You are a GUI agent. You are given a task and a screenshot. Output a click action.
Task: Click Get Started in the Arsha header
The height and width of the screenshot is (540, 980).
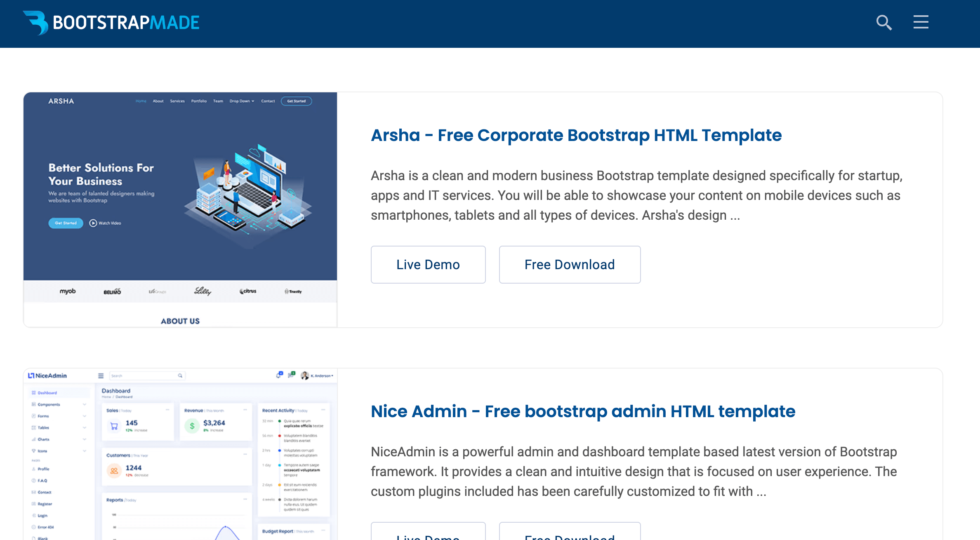pos(296,101)
